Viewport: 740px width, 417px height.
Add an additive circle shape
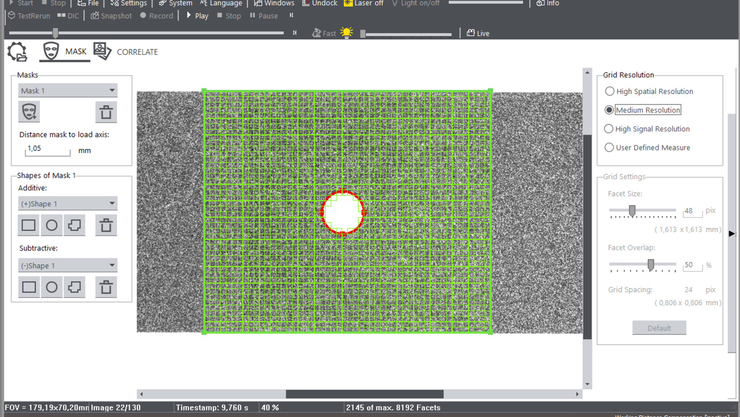point(52,226)
